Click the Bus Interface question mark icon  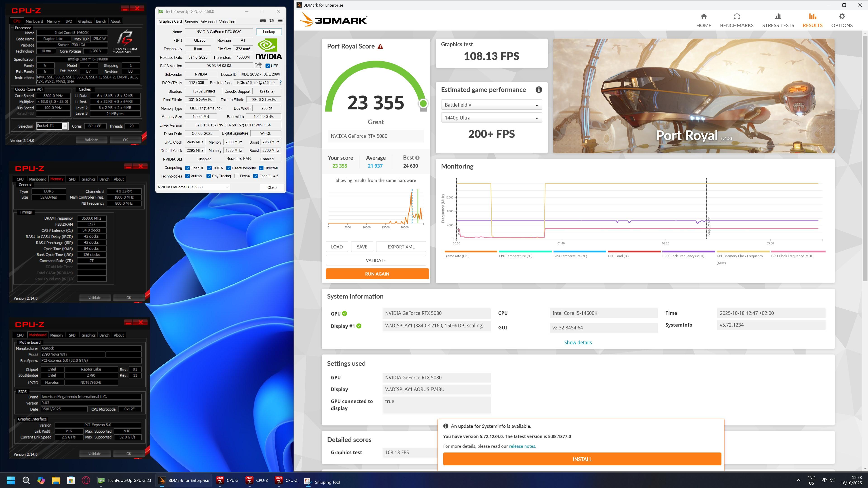(280, 83)
